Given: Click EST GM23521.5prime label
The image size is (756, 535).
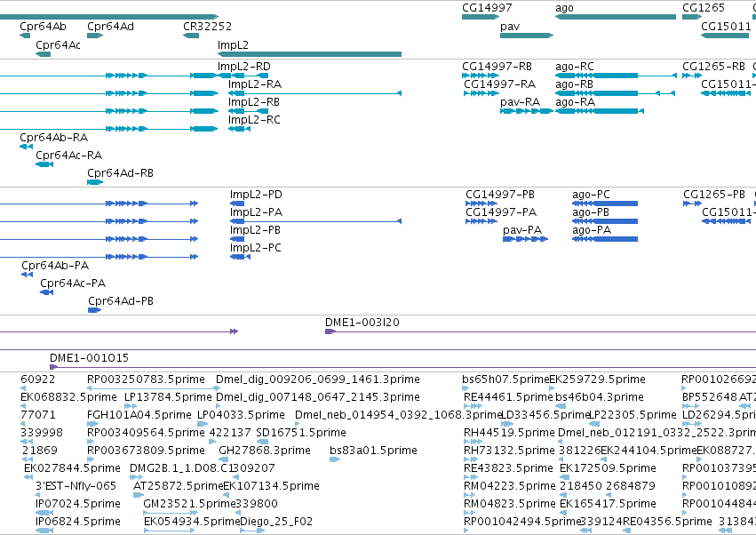Looking at the screenshot, I should tap(189, 504).
